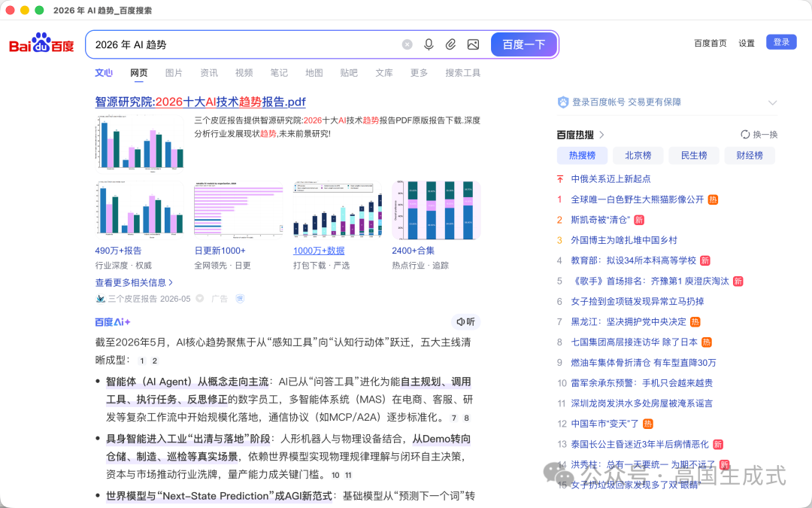Open hot search 女子捡到金项链发现异常立马扔掉
Image resolution: width=812 pixels, height=508 pixels.
pos(637,301)
